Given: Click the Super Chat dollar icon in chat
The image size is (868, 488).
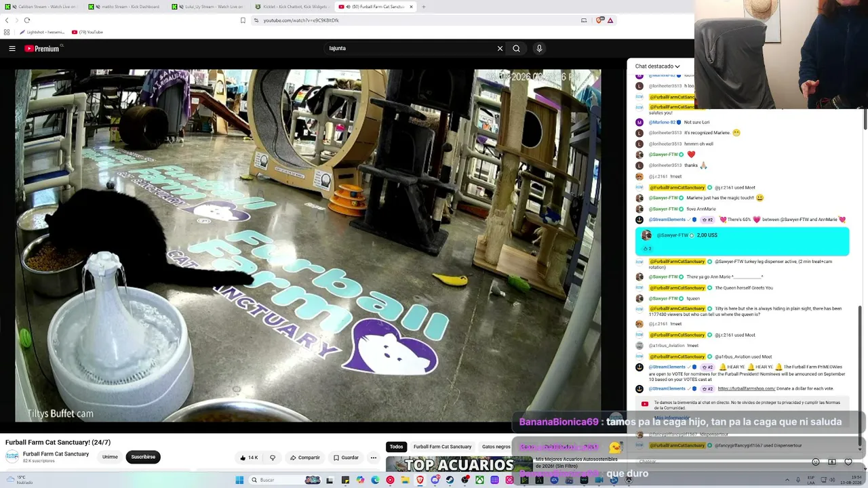Looking at the screenshot, I should pos(832,462).
